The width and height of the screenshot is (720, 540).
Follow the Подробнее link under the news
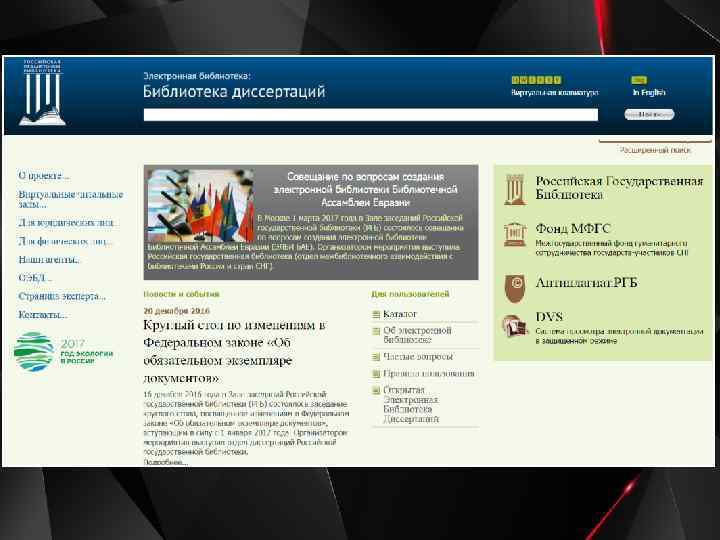166,462
